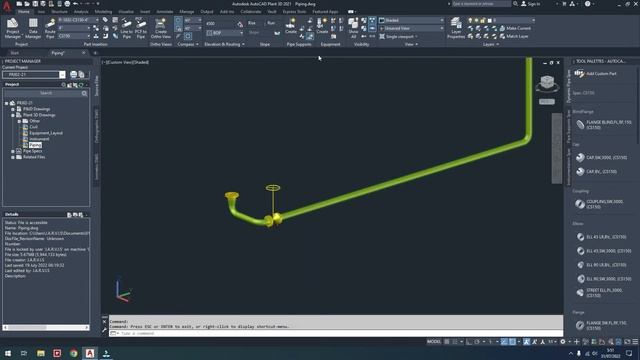The image size is (640, 360).
Task: Switch to the Home ribbon tab
Action: click(x=24, y=12)
